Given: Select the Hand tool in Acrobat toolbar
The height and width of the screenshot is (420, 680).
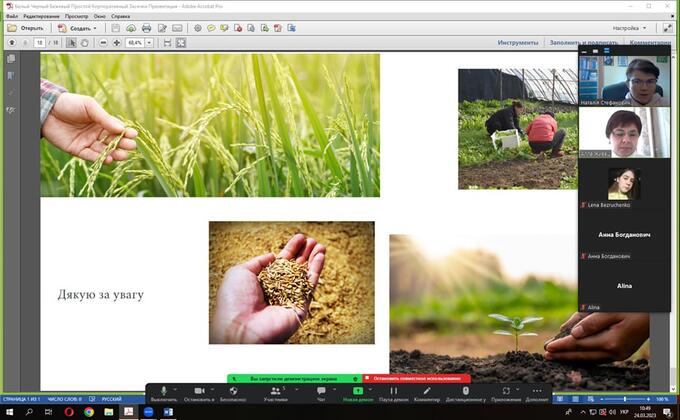Looking at the screenshot, I should (85, 43).
